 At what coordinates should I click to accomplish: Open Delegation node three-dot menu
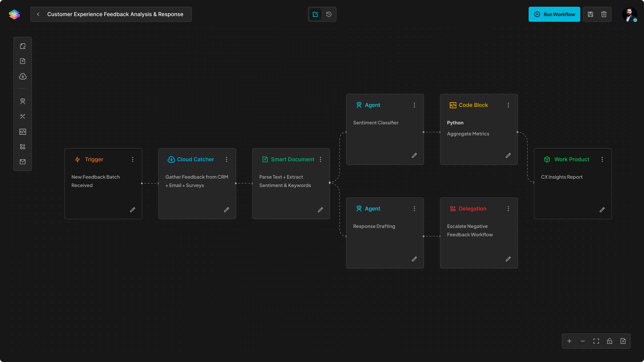[x=508, y=209]
